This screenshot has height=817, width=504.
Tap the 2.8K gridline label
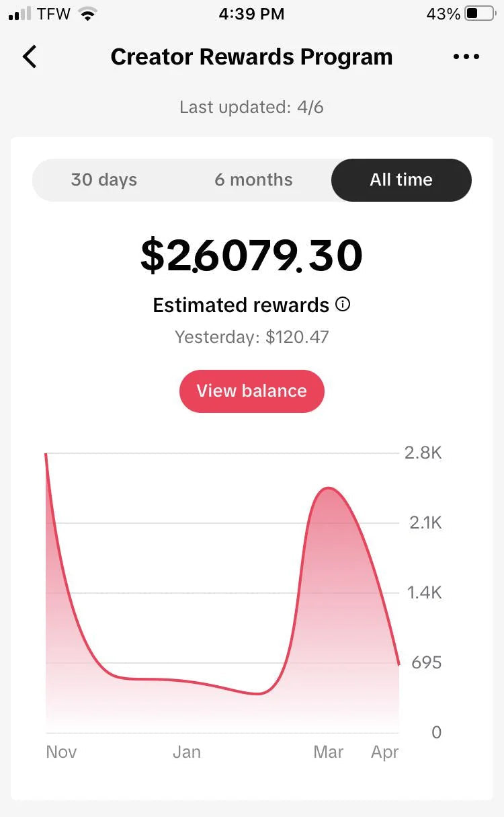423,453
